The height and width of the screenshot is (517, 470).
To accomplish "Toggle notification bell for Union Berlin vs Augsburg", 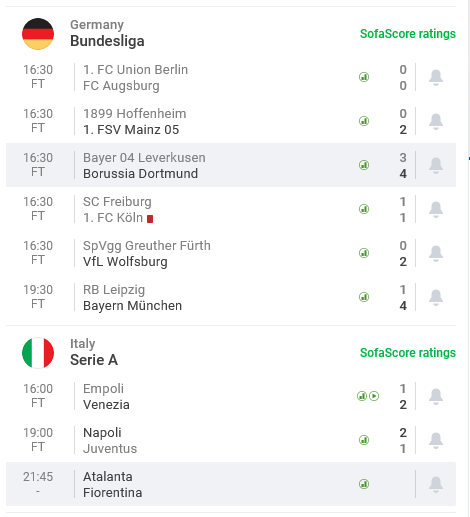I will coord(436,78).
